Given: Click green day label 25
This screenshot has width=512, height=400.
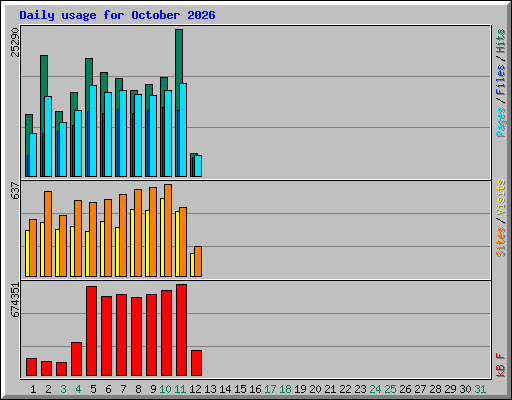Looking at the screenshot, I should [x=390, y=389].
